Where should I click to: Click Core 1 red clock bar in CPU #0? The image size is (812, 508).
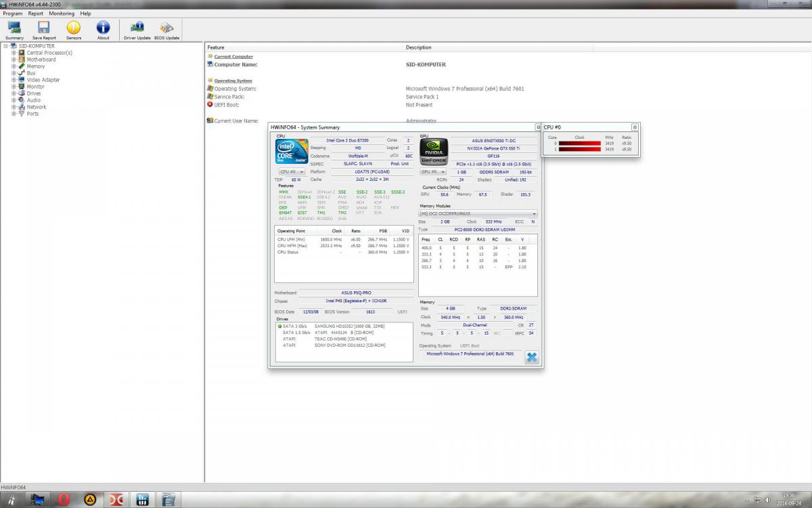[x=580, y=149]
